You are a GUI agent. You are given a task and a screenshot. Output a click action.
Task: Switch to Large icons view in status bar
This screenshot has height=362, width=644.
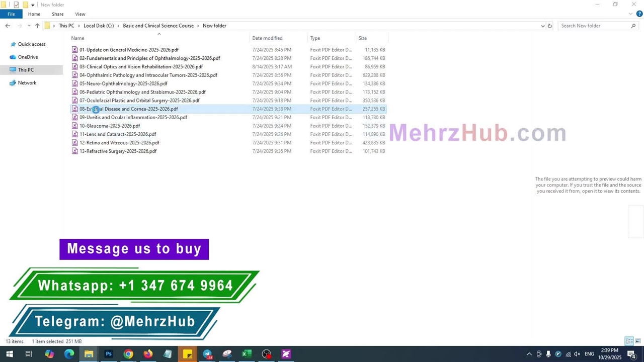click(x=637, y=341)
